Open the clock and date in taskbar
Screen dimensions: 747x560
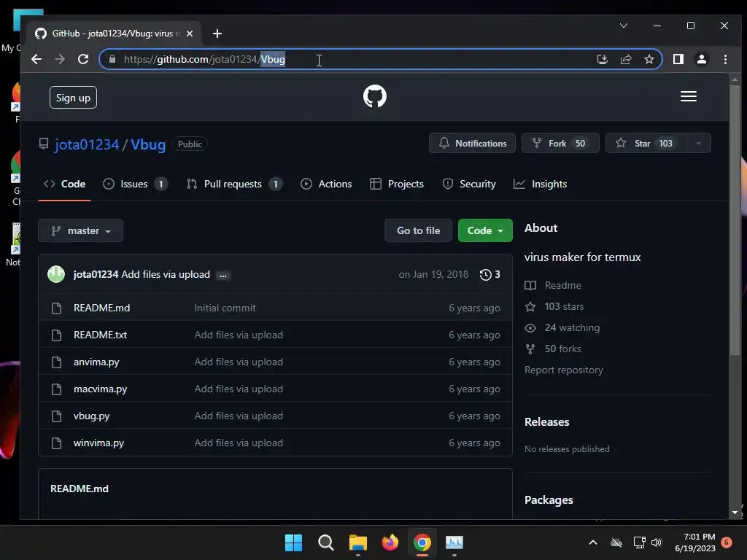(x=695, y=542)
